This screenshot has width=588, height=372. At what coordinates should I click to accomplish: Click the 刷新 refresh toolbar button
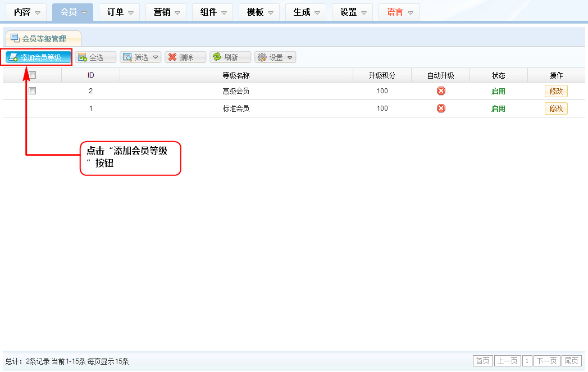[230, 57]
